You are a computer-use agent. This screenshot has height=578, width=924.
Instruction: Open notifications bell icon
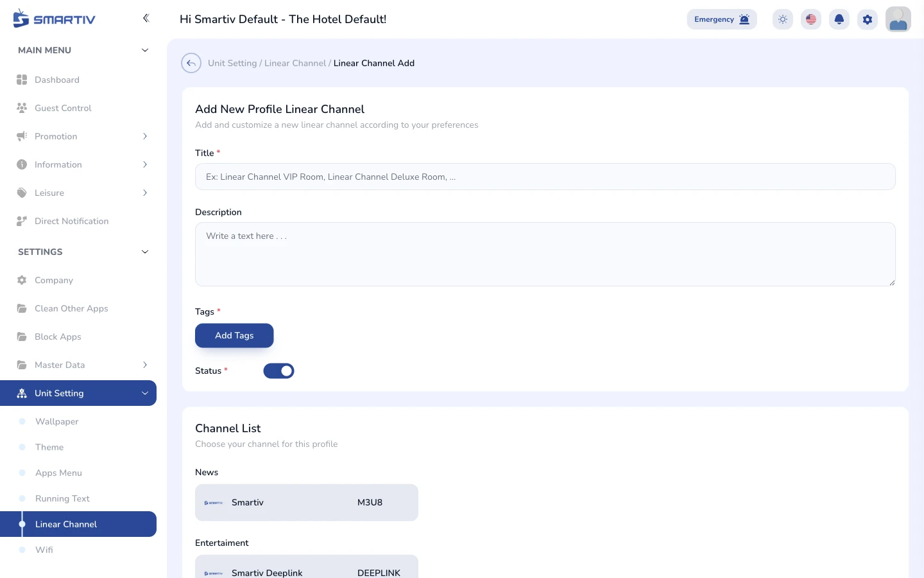pyautogui.click(x=839, y=19)
